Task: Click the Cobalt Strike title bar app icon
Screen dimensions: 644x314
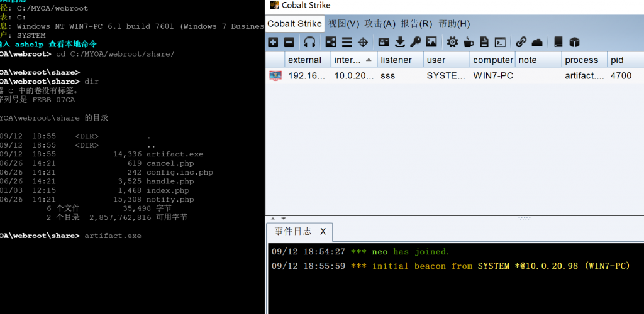Action: (x=274, y=5)
